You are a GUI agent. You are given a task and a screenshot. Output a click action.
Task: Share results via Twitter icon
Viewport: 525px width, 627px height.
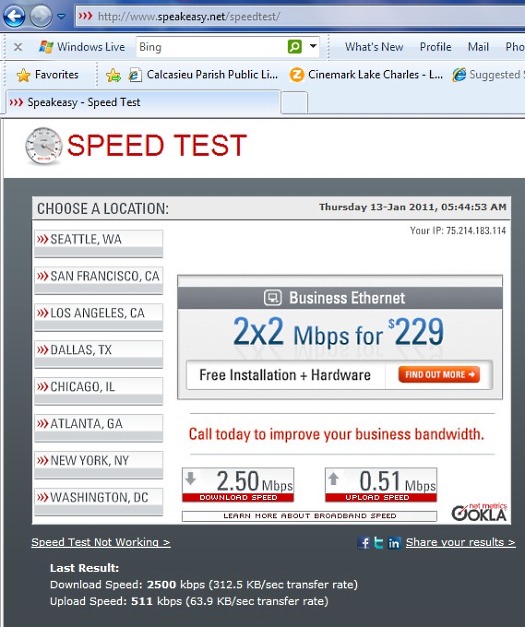coord(378,543)
